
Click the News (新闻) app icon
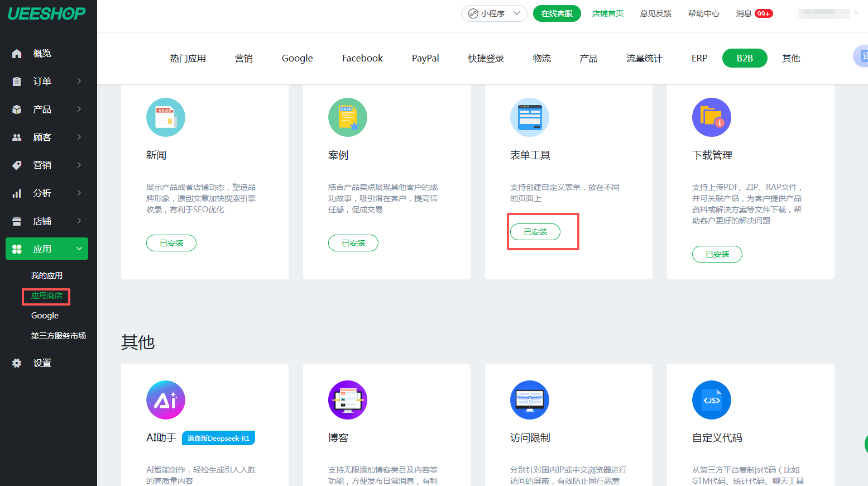pos(165,117)
